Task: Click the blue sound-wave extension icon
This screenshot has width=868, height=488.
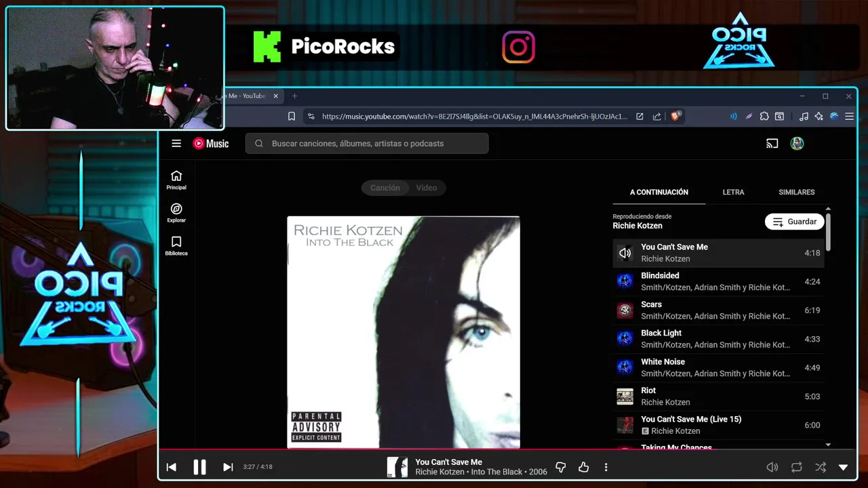Action: (x=733, y=117)
